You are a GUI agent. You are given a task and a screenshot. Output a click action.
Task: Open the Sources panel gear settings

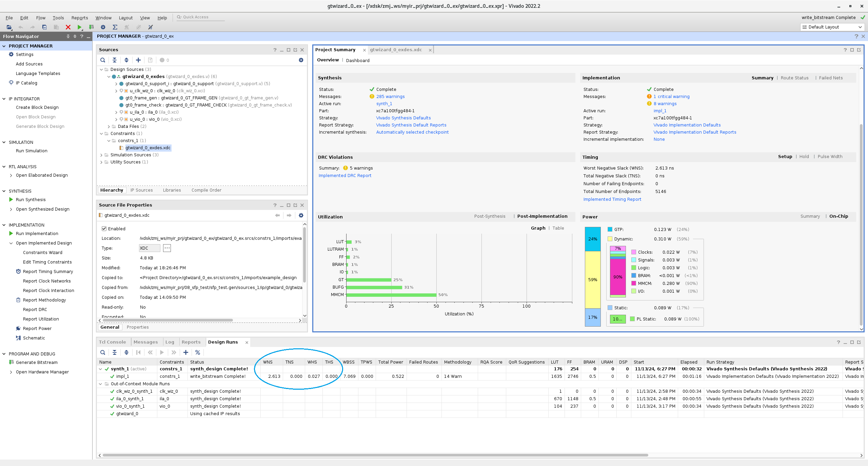pos(301,60)
